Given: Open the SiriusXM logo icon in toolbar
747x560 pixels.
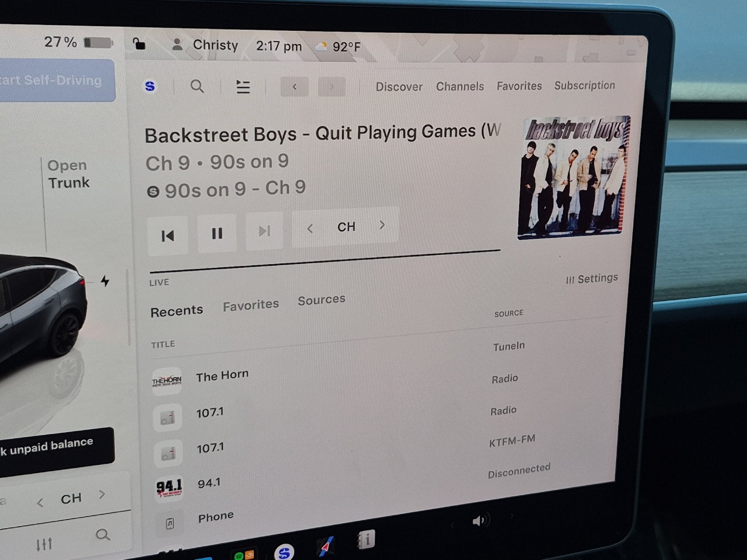Looking at the screenshot, I should tap(150, 86).
